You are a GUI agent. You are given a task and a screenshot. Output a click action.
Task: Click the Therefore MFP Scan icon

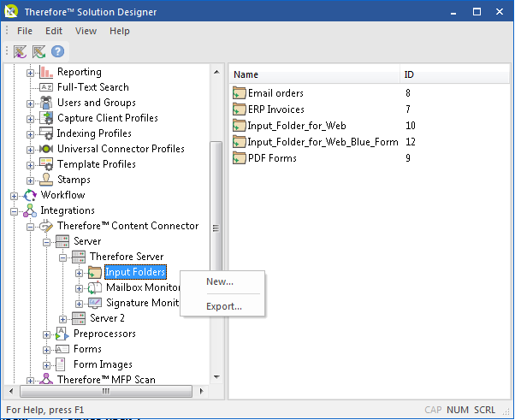(x=46, y=379)
